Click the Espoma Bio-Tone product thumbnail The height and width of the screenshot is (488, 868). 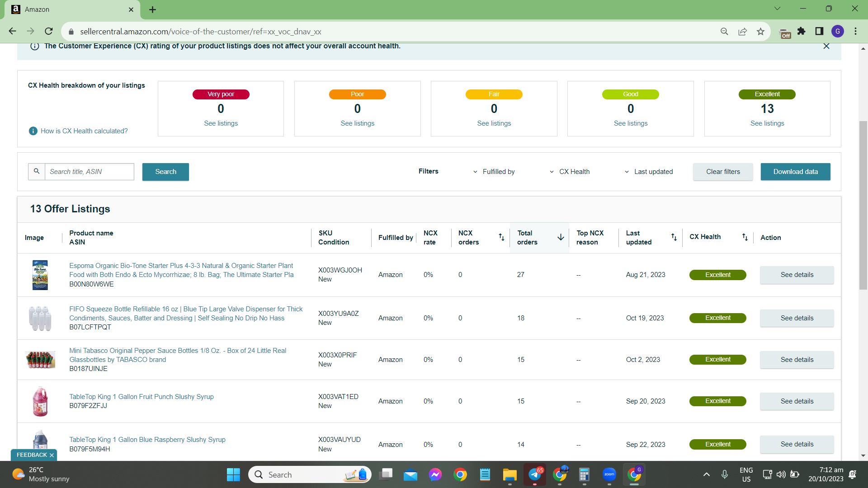40,275
